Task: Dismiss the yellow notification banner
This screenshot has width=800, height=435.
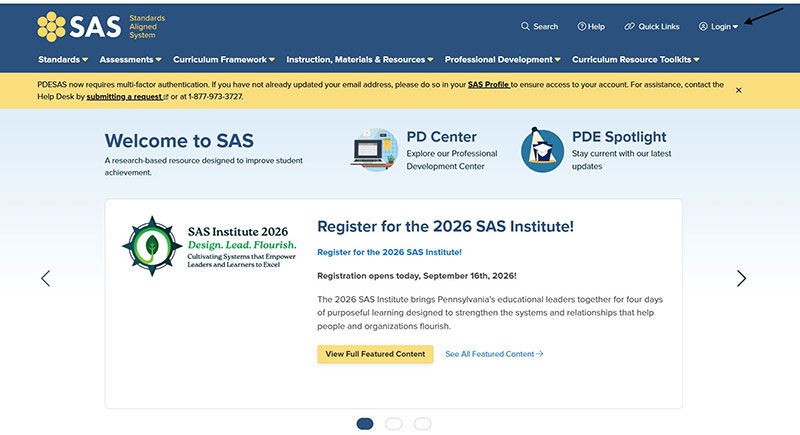Action: [738, 90]
